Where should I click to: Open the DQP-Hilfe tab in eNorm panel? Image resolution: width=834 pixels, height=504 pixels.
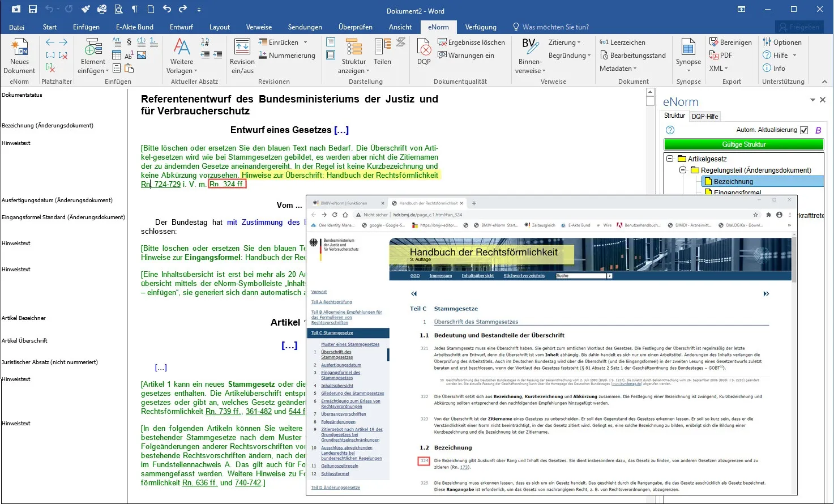pyautogui.click(x=705, y=116)
